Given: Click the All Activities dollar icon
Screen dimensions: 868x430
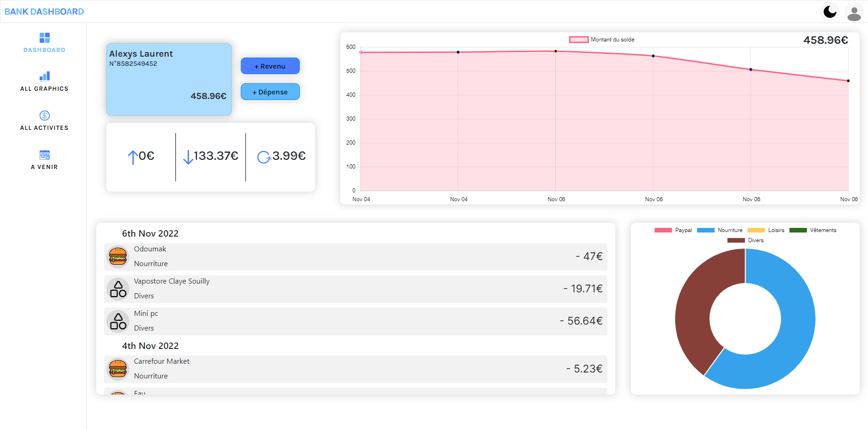Looking at the screenshot, I should pyautogui.click(x=44, y=115).
